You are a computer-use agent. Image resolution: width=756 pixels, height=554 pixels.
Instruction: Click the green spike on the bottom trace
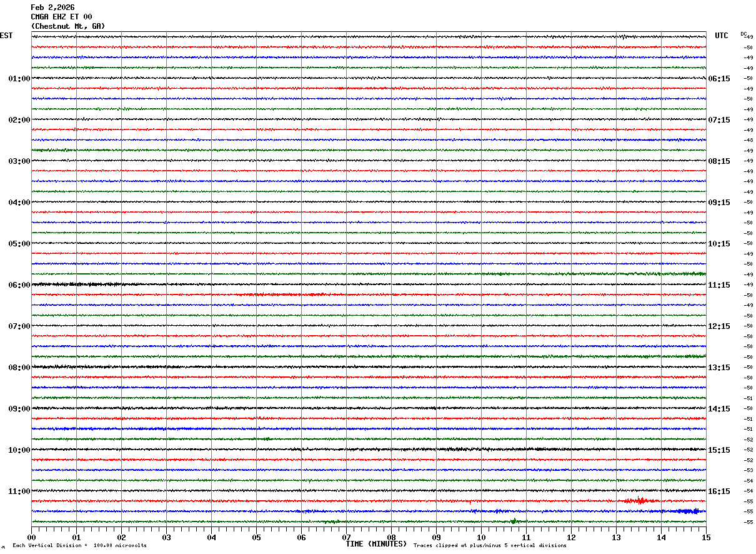click(x=513, y=520)
